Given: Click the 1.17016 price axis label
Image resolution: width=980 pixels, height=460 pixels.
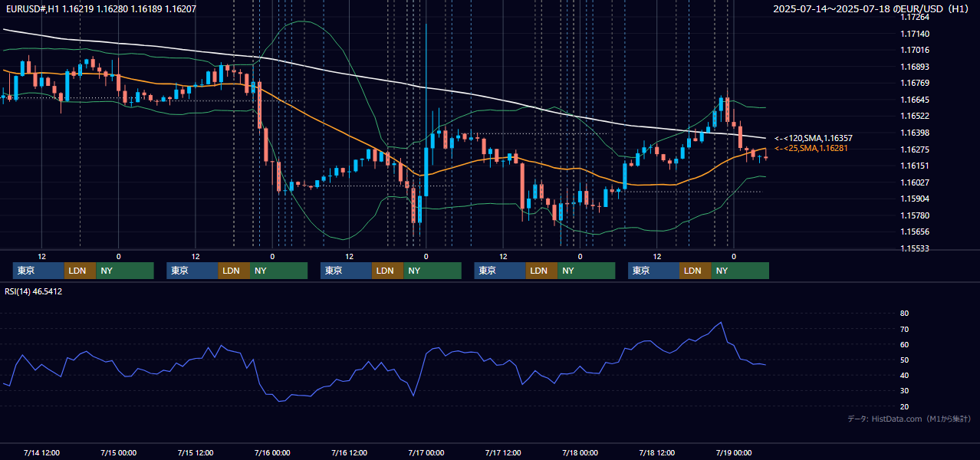Looking at the screenshot, I should (x=916, y=50).
